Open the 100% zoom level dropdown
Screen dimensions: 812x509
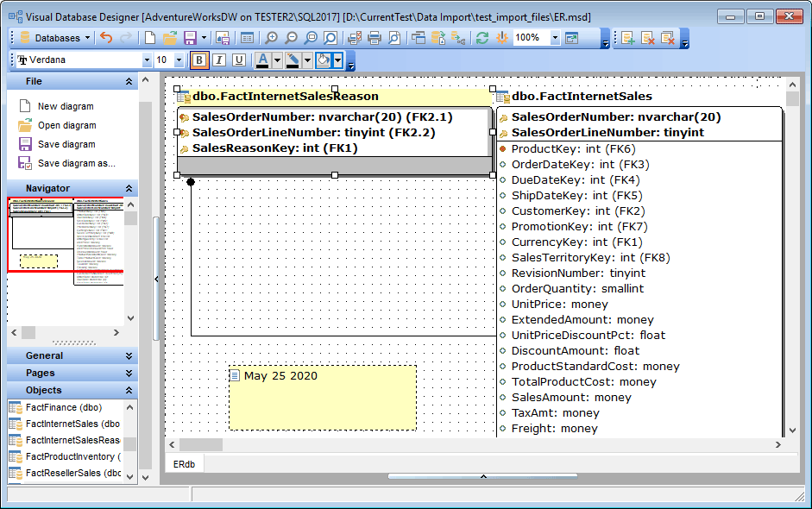click(555, 38)
